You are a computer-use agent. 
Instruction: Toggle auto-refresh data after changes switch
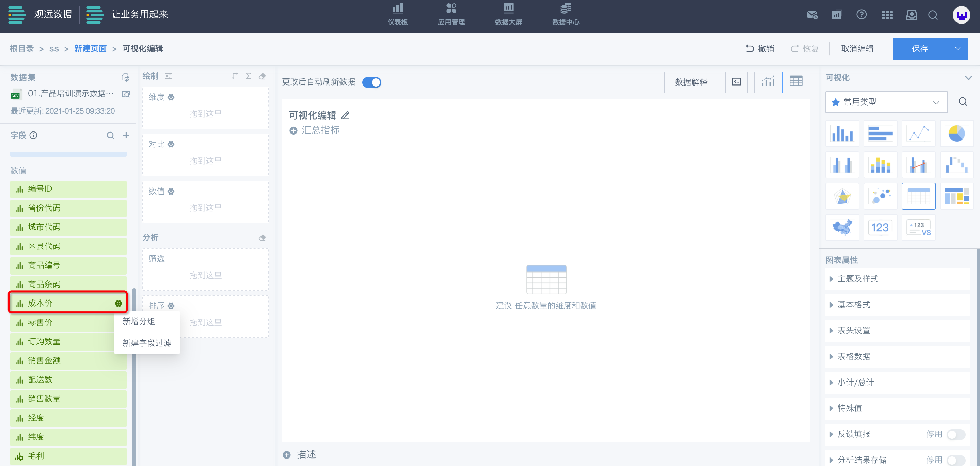(x=371, y=82)
